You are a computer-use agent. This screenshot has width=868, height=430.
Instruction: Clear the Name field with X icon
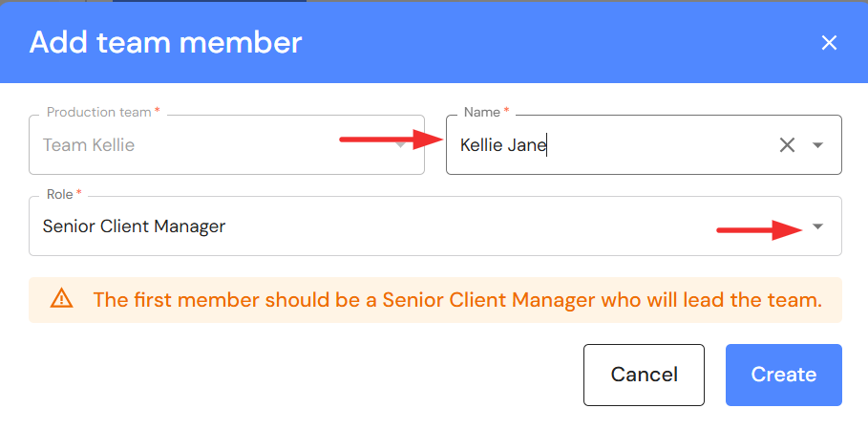click(x=787, y=145)
